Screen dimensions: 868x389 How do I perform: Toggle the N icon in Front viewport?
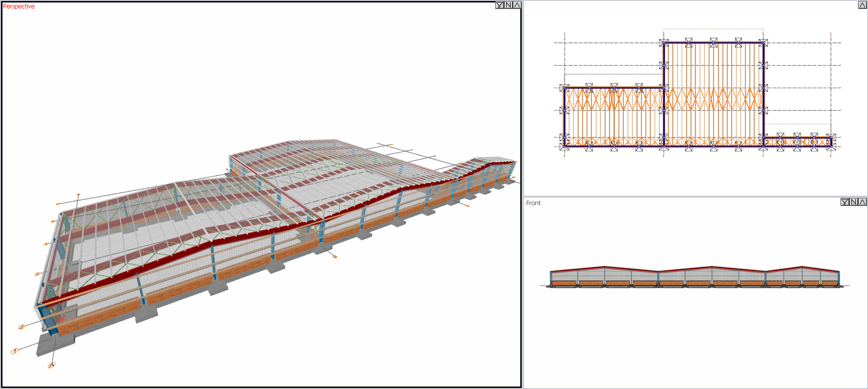coord(854,202)
